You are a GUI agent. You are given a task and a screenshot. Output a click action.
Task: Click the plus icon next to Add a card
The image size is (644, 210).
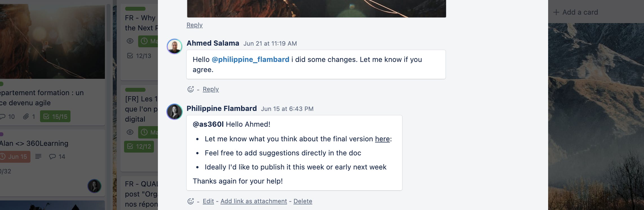(x=556, y=12)
